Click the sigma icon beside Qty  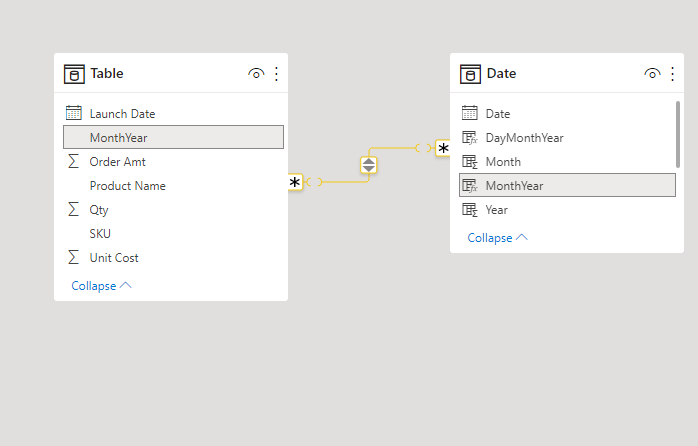click(x=73, y=209)
